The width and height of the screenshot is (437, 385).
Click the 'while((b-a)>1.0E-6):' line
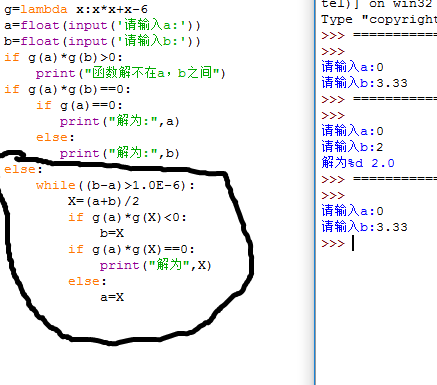(x=115, y=185)
